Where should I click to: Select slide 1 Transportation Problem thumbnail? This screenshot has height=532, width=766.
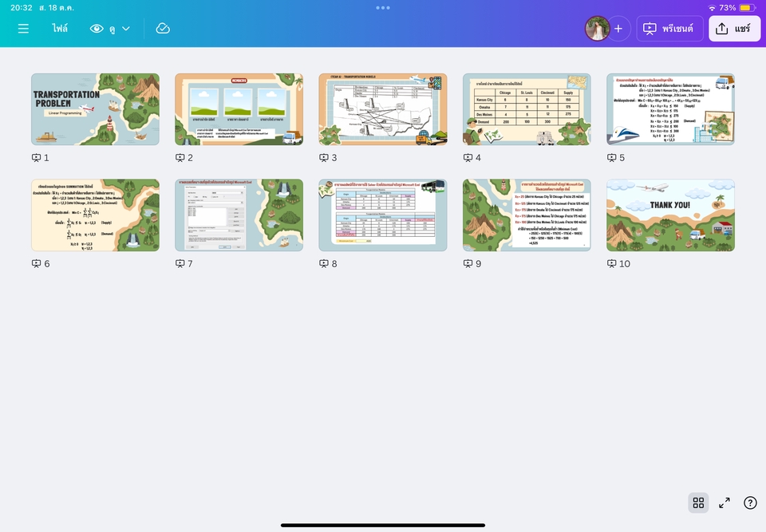tap(95, 109)
